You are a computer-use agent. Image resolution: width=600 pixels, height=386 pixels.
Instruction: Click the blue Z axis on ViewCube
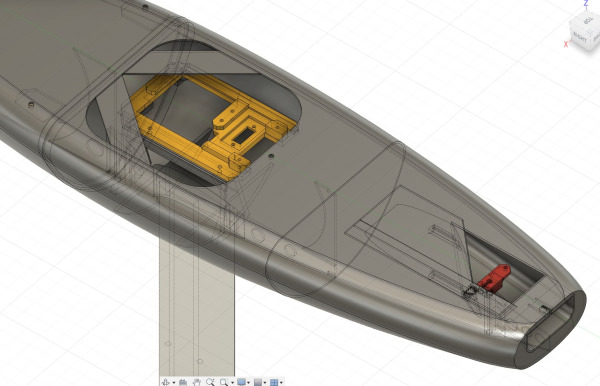pos(586,3)
